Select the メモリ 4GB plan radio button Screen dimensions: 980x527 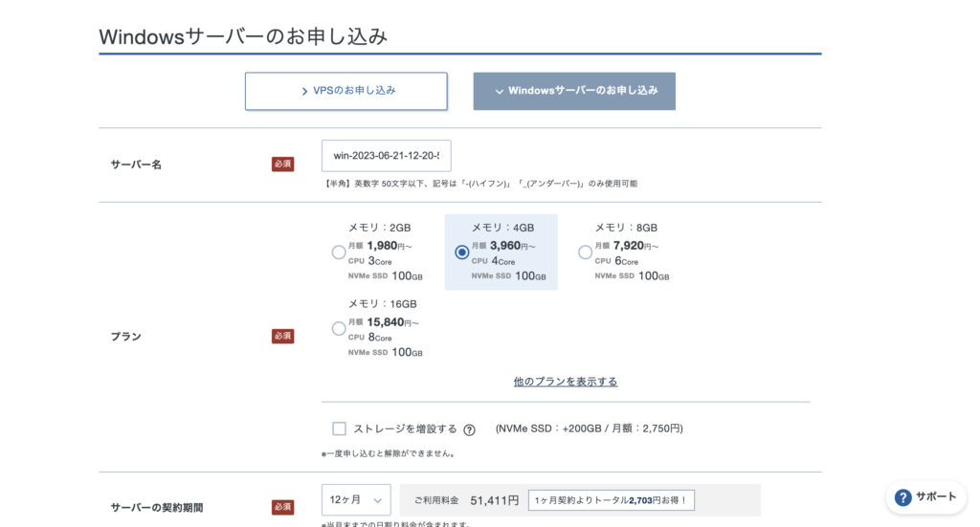point(462,253)
